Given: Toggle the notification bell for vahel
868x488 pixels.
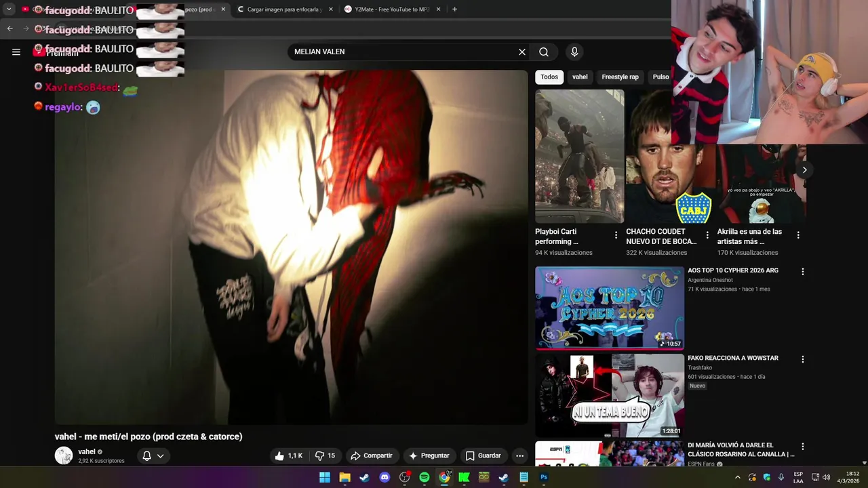Looking at the screenshot, I should (146, 456).
